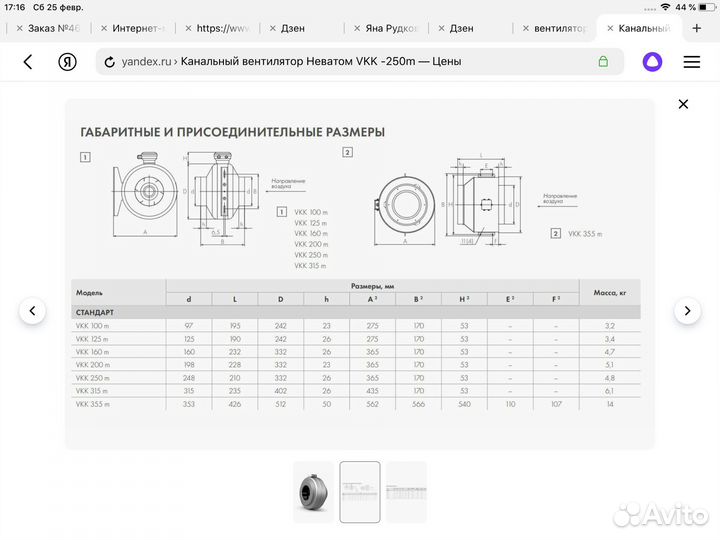Close the Канальный tab
This screenshot has width=720, height=540.
click(610, 28)
